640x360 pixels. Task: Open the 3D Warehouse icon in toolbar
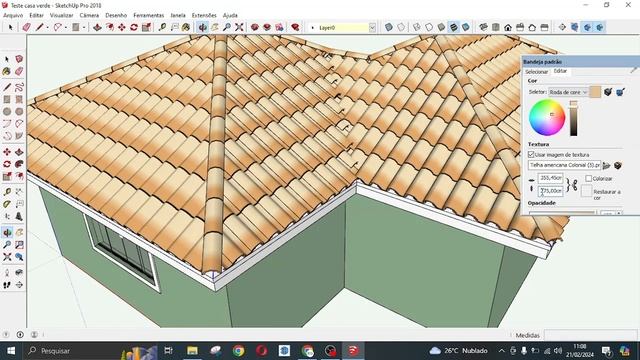pyautogui.click(x=255, y=27)
